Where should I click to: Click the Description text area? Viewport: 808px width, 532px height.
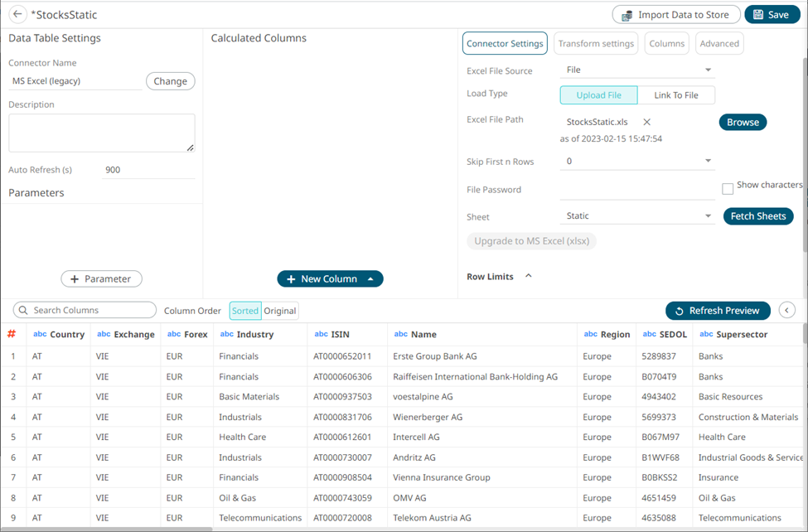point(101,133)
